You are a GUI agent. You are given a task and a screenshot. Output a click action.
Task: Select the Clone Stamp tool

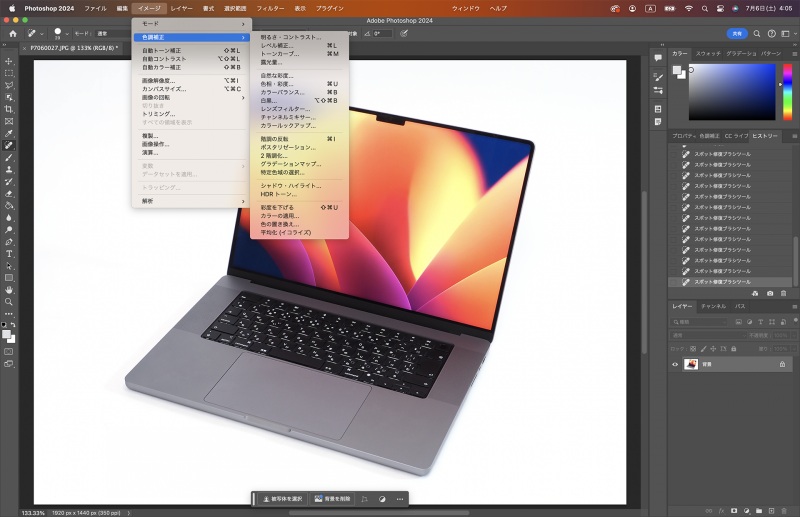(x=9, y=169)
